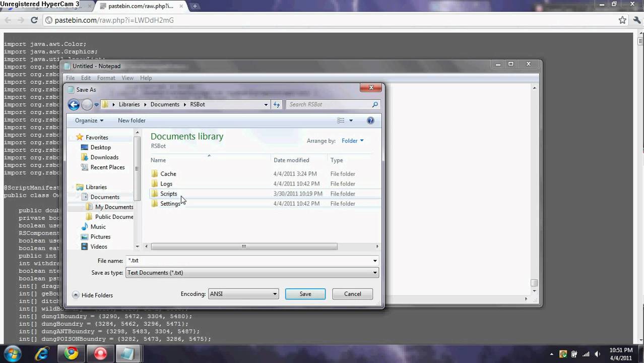This screenshot has width=644, height=363.
Task: Open Chrome from the taskbar
Action: point(71,354)
